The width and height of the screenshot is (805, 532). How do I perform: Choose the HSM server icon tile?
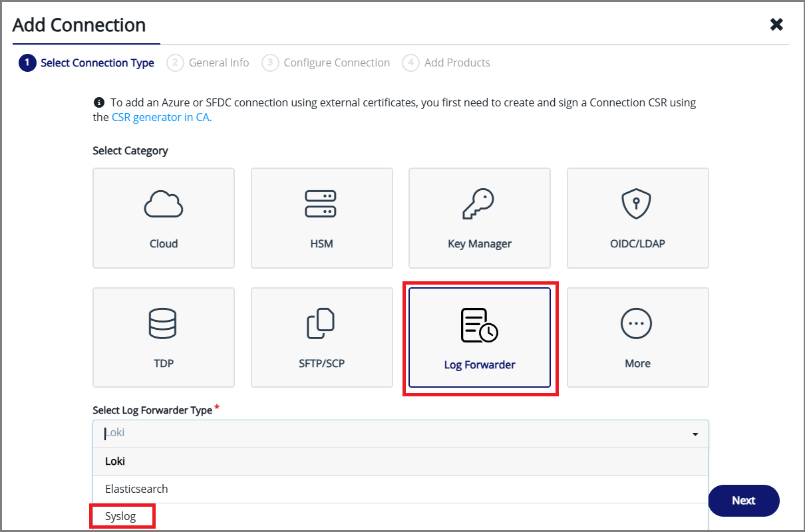(321, 205)
